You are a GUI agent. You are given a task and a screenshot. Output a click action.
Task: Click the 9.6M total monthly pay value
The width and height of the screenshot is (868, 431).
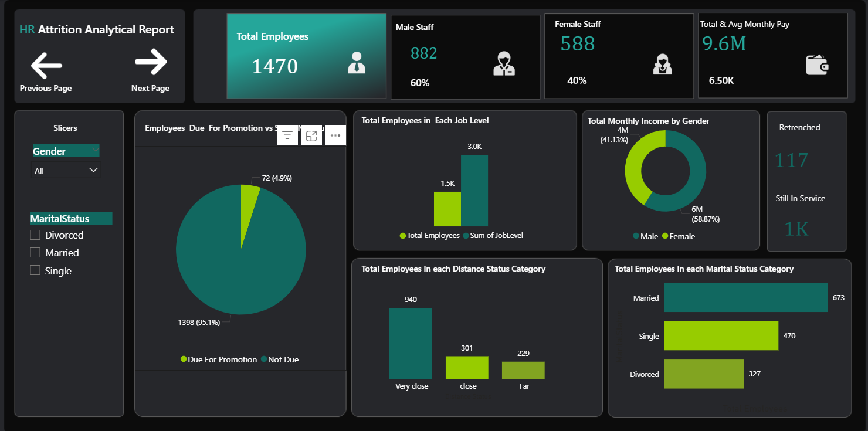[x=724, y=43]
